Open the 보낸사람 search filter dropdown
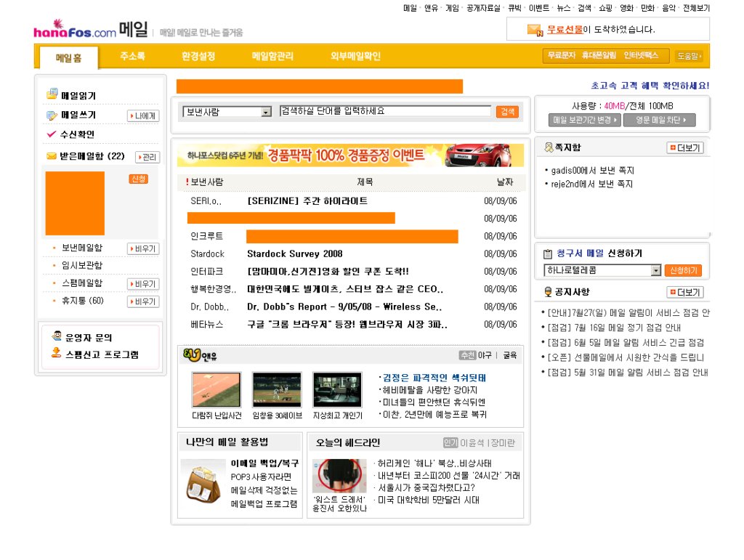Screen dimensions: 744x560 pos(227,112)
